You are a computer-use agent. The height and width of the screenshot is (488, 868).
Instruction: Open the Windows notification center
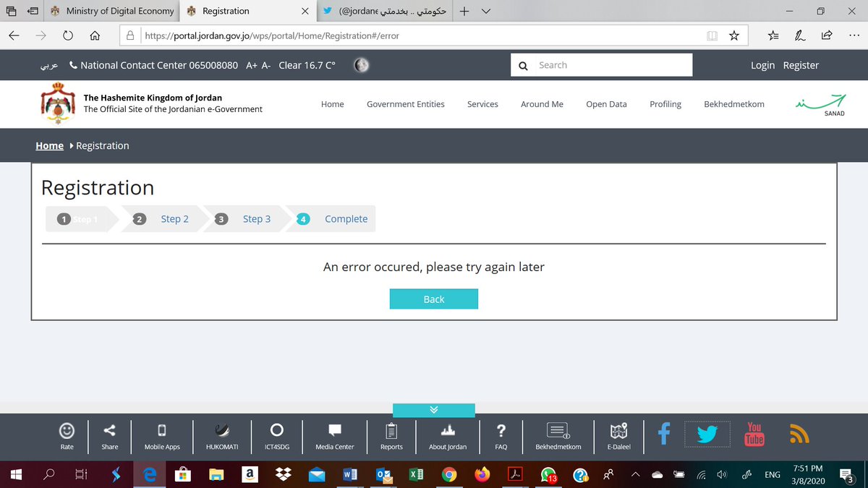pyautogui.click(x=847, y=475)
